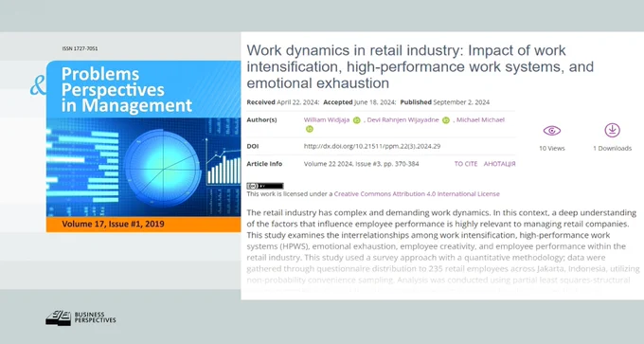The height and width of the screenshot is (344, 644).
Task: Click the TO CITE link
Action: (466, 164)
